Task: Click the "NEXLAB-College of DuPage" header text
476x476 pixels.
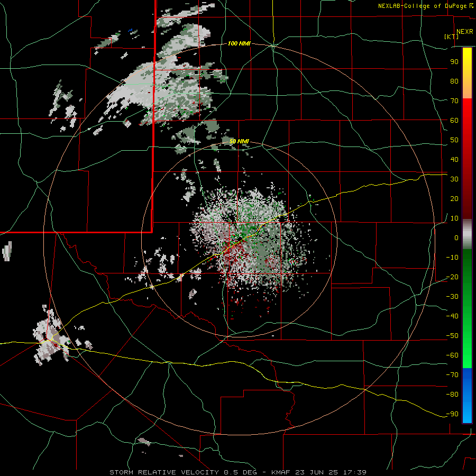Action: [x=422, y=6]
